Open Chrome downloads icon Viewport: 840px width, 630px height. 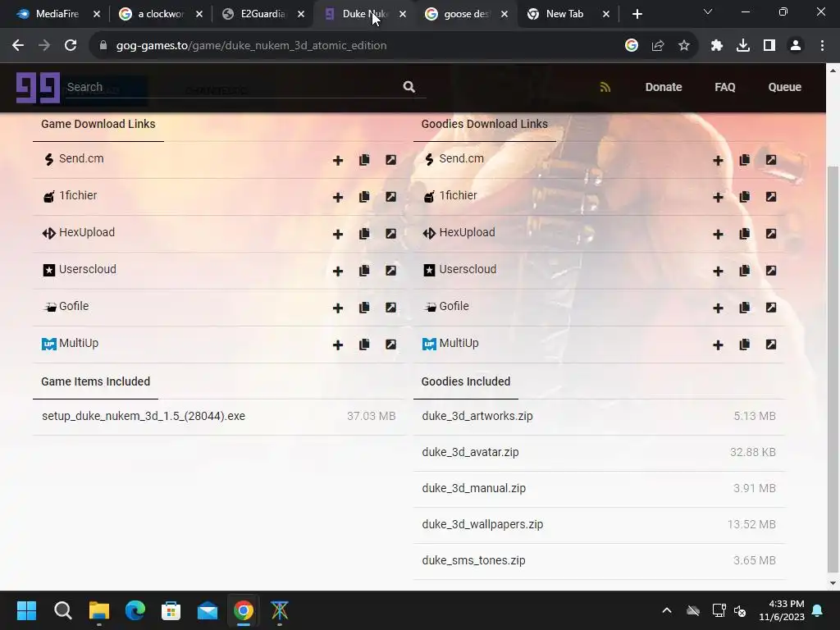[743, 46]
